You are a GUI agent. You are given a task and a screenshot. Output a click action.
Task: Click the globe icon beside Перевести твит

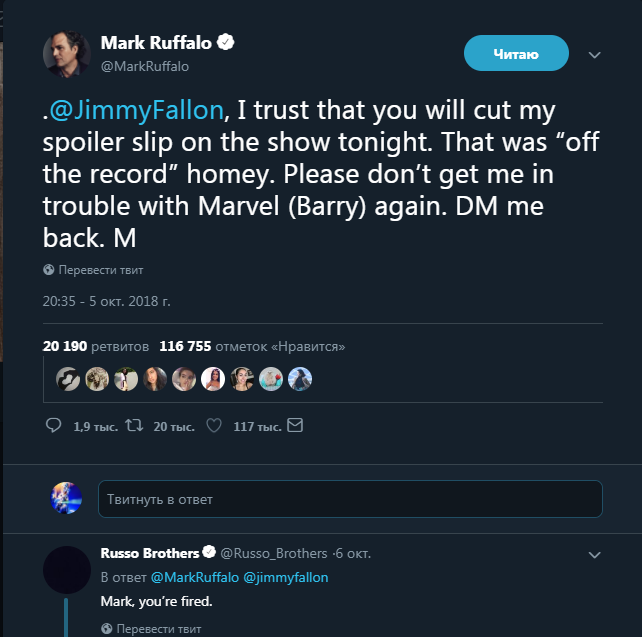(x=48, y=271)
